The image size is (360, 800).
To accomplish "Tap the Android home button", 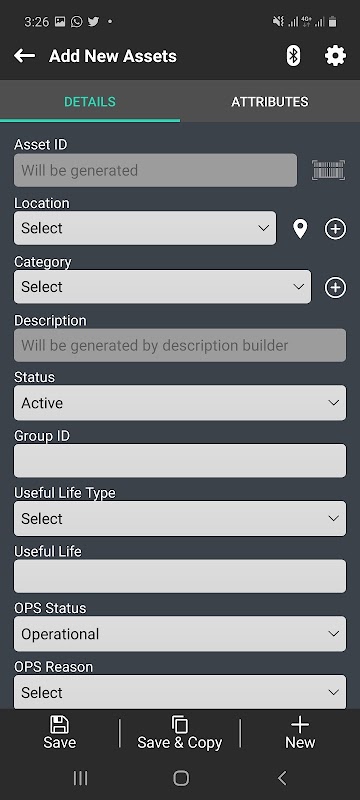I will coord(181,778).
